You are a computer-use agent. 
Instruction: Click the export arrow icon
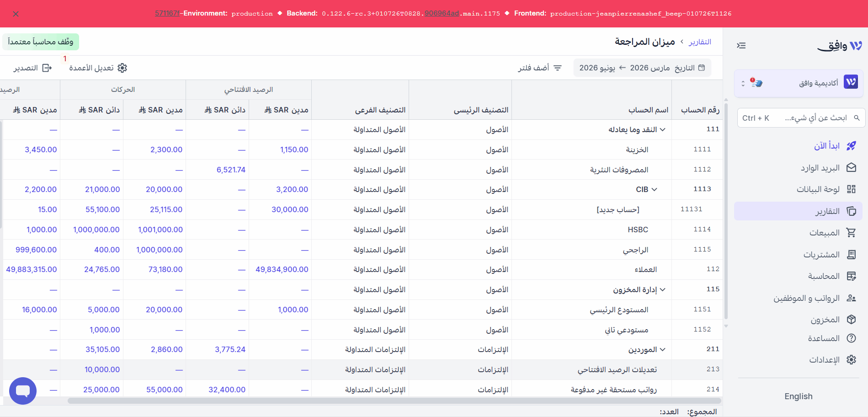[x=47, y=68]
